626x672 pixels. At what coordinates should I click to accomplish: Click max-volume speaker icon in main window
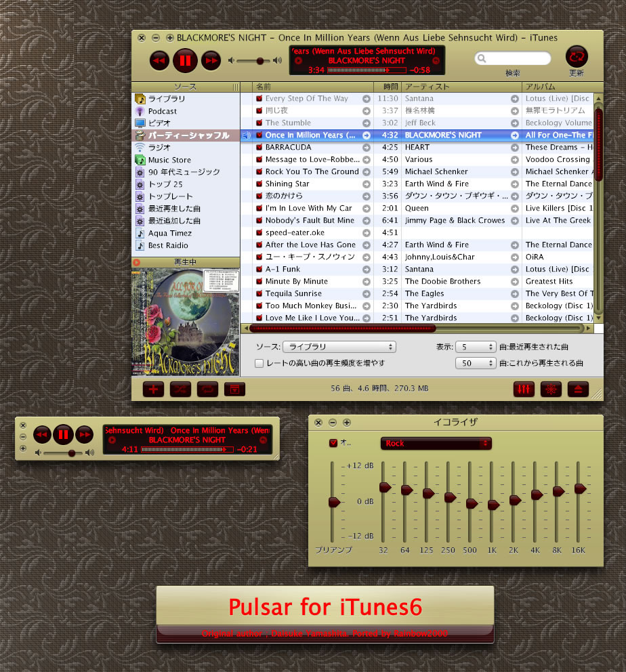[278, 60]
